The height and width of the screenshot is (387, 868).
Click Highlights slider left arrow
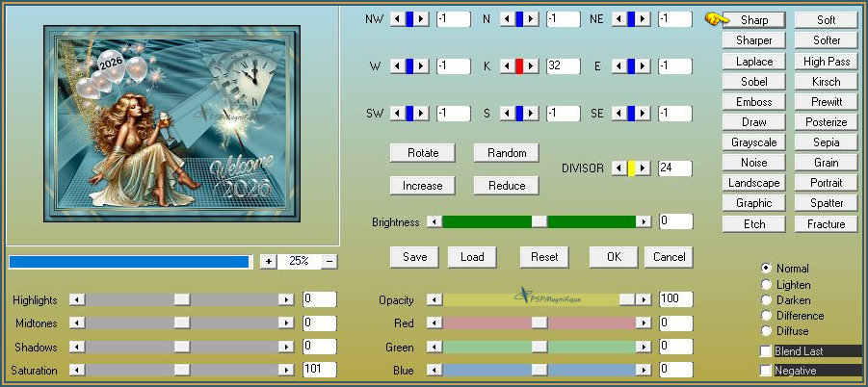tap(77, 299)
